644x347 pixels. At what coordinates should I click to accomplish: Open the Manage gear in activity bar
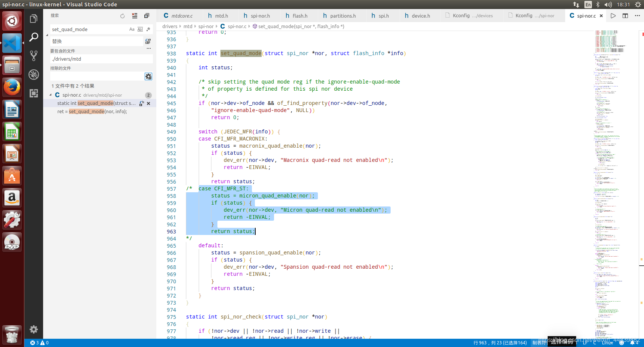34,329
